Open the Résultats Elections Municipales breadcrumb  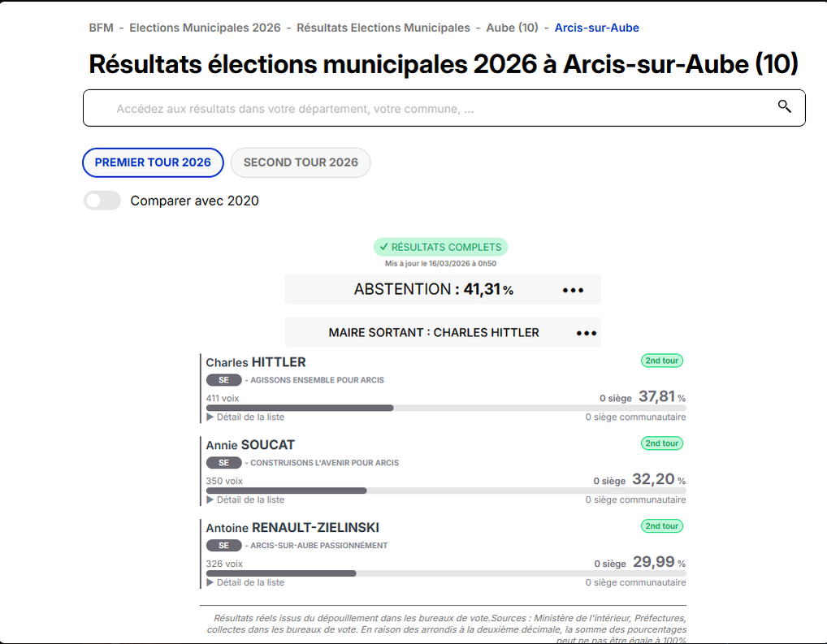(383, 28)
